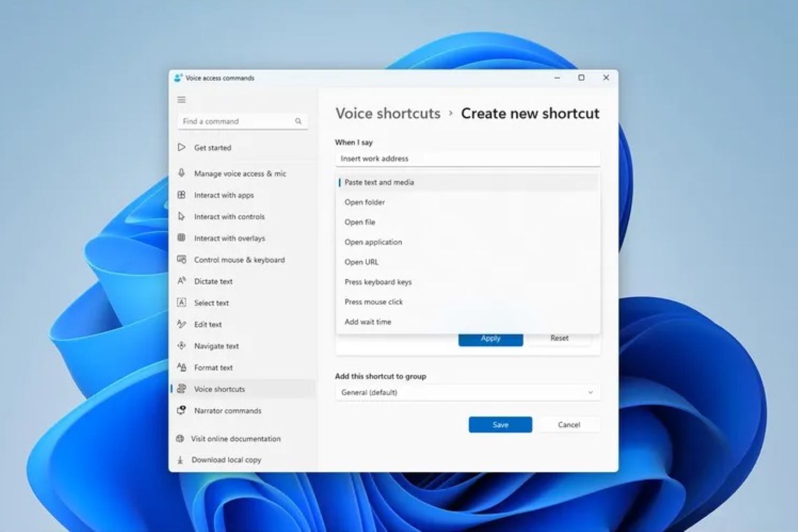Choose Open file from the action list
Screen dimensions: 798x532
click(468, 222)
